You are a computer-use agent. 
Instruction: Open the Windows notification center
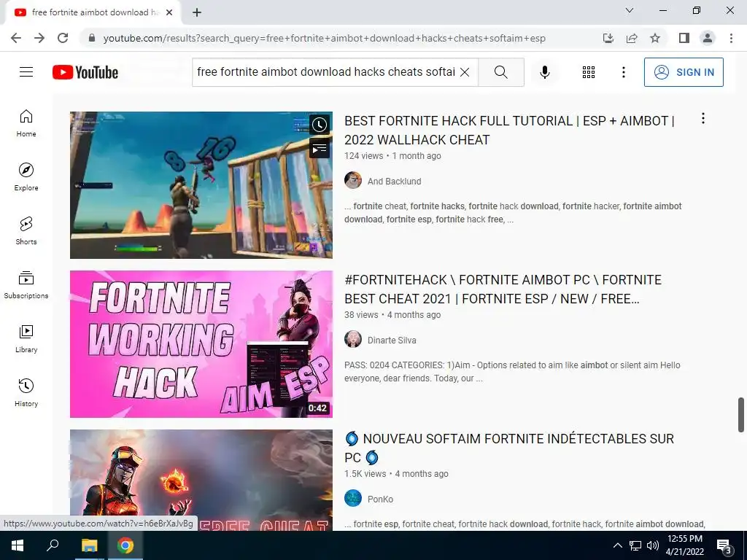[x=724, y=546]
